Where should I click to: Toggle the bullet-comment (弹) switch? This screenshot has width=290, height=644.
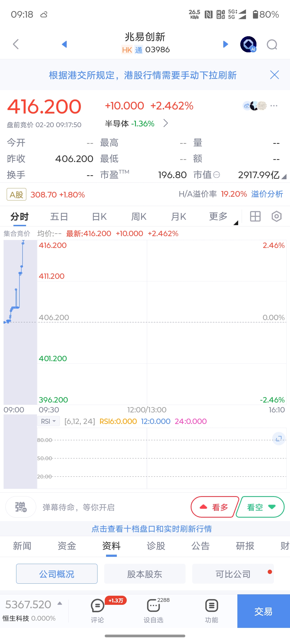[x=21, y=507]
